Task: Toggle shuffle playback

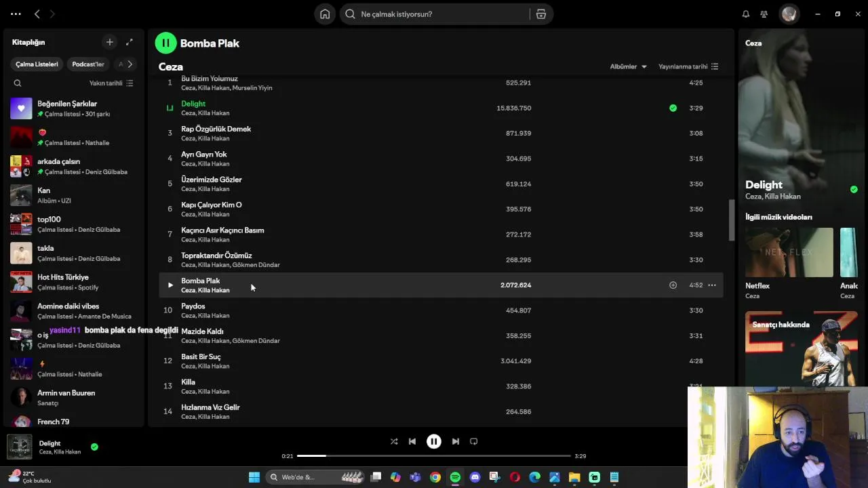Action: [394, 441]
